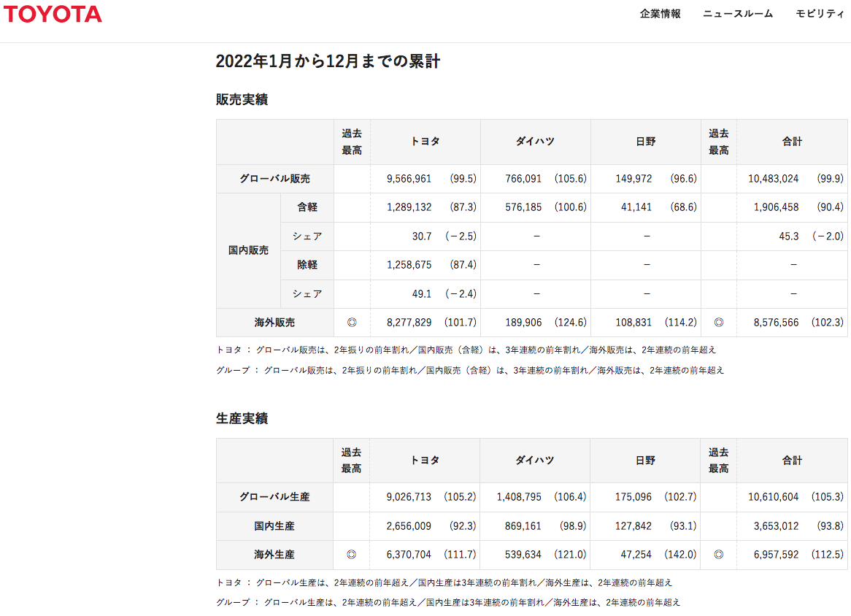851x616 pixels.
Task: Select Hino overseas sales value 108,831
Action: click(x=634, y=323)
